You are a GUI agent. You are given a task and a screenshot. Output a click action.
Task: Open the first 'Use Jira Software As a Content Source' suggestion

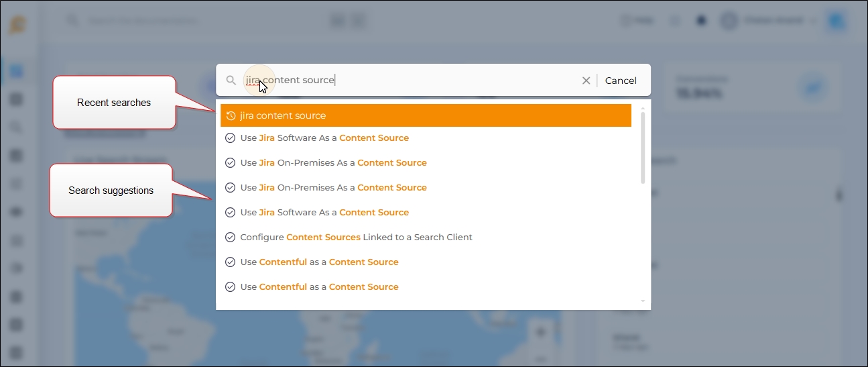point(324,138)
